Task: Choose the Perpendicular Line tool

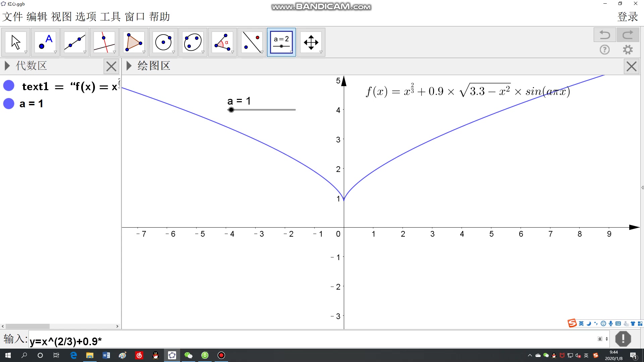Action: (x=104, y=42)
